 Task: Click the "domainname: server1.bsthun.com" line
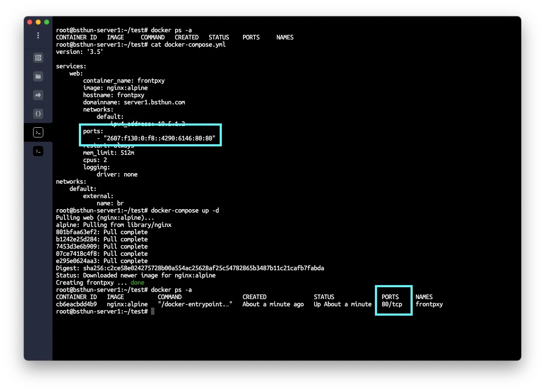(x=134, y=102)
